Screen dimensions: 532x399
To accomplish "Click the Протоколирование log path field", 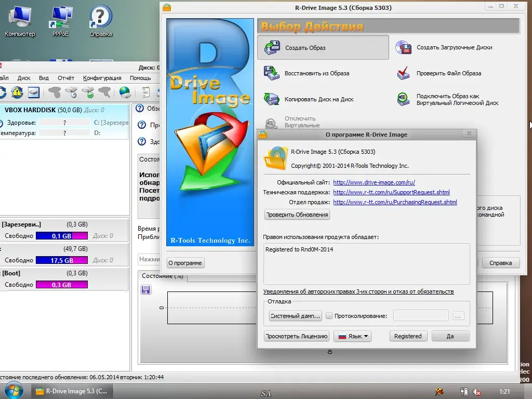I will (x=421, y=315).
